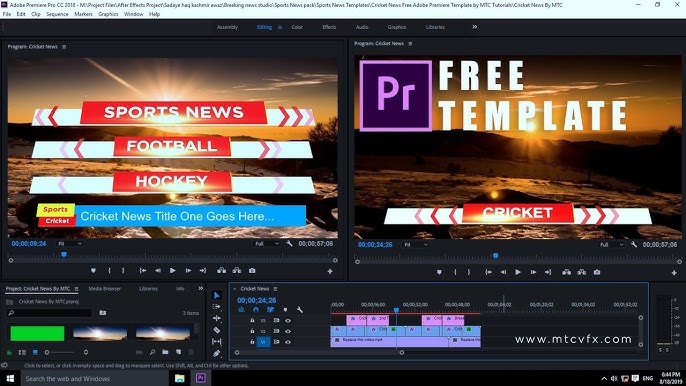This screenshot has width=686, height=386.
Task: Click Premiere Pro taskbar icon
Action: 201,378
